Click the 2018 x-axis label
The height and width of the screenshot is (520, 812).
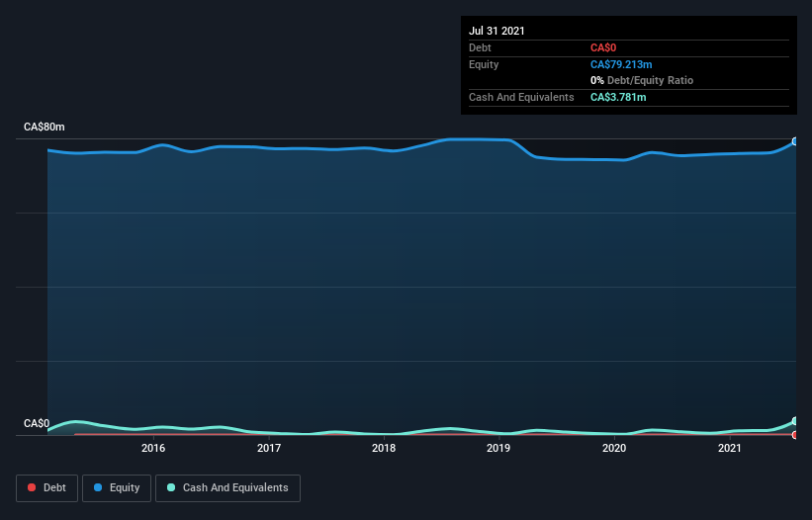[x=384, y=448]
